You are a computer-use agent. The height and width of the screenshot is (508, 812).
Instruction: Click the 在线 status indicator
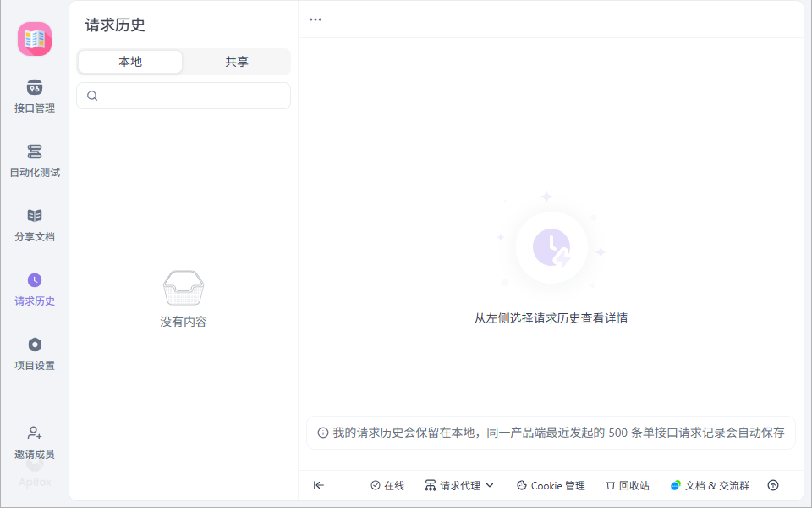click(387, 486)
